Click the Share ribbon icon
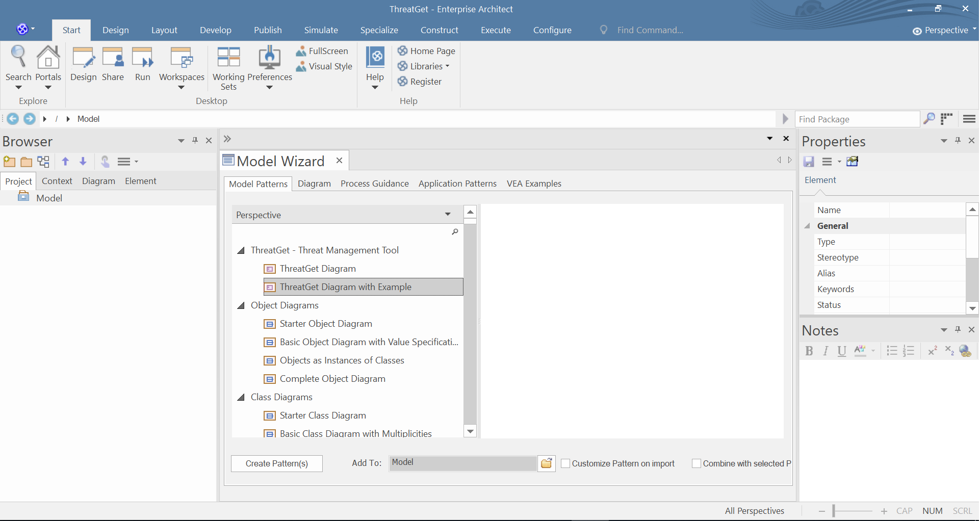 [113, 64]
